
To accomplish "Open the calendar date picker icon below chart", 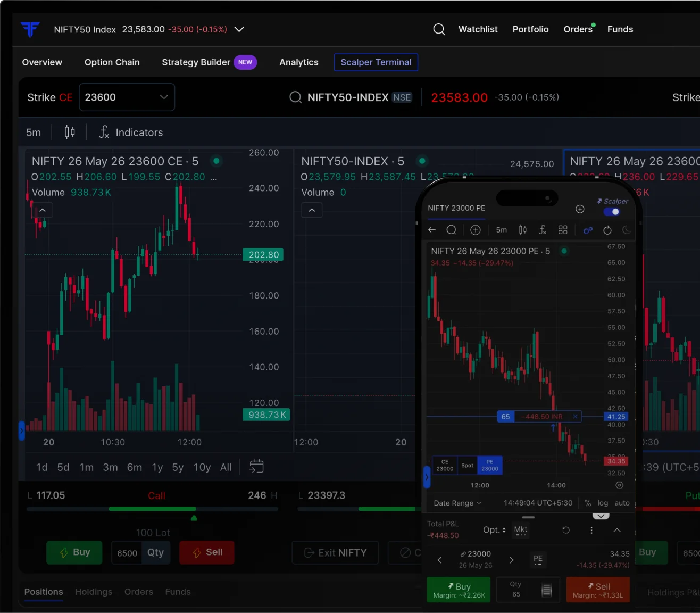I will click(x=256, y=467).
